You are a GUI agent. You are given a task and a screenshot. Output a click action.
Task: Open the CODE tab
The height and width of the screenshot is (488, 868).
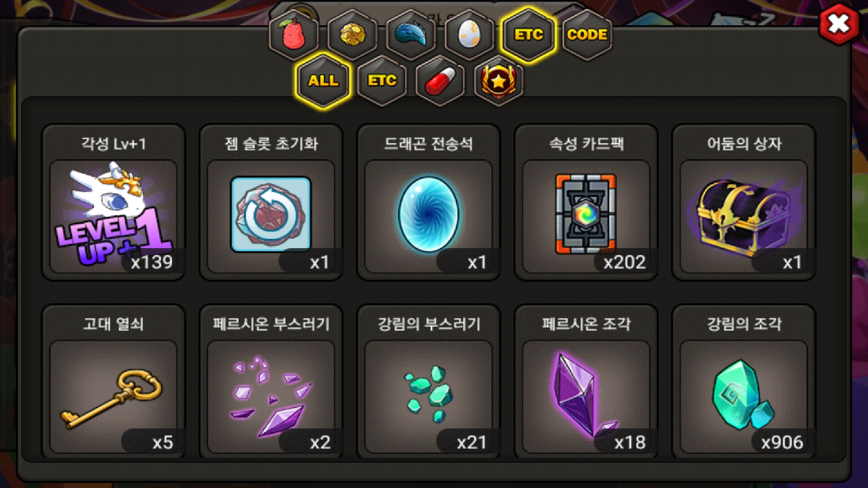click(x=587, y=35)
